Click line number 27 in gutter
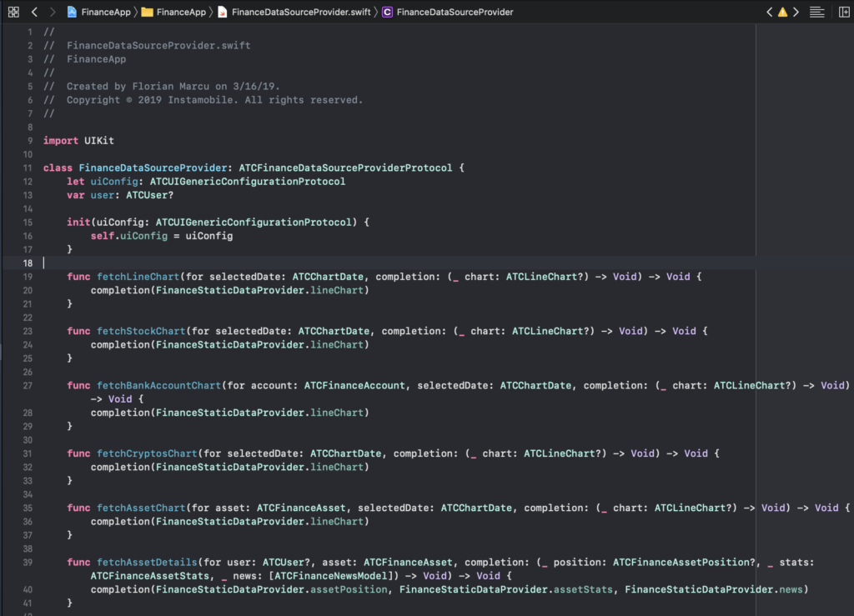854x616 pixels. click(28, 385)
